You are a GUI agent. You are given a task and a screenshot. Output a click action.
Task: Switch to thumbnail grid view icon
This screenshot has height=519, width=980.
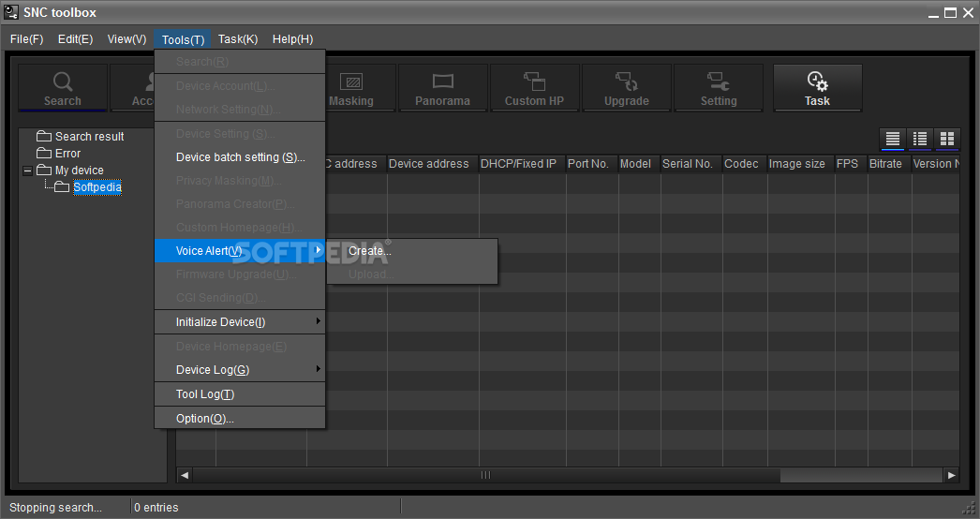(947, 139)
